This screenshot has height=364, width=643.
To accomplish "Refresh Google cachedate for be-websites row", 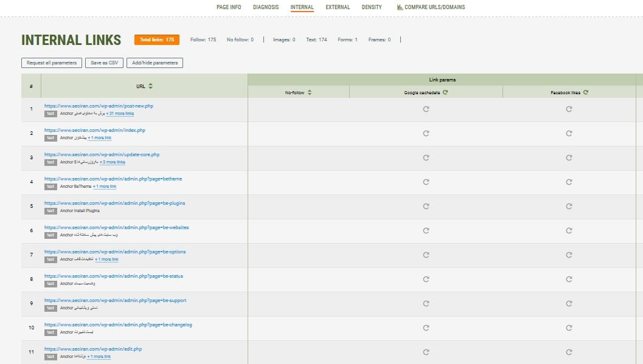I will pos(426,230).
